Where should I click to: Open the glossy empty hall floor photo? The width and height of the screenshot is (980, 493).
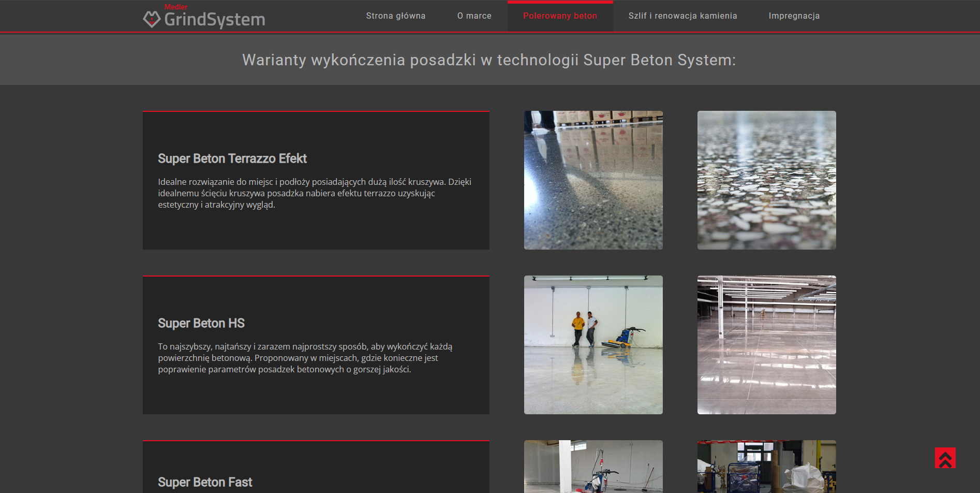(766, 345)
